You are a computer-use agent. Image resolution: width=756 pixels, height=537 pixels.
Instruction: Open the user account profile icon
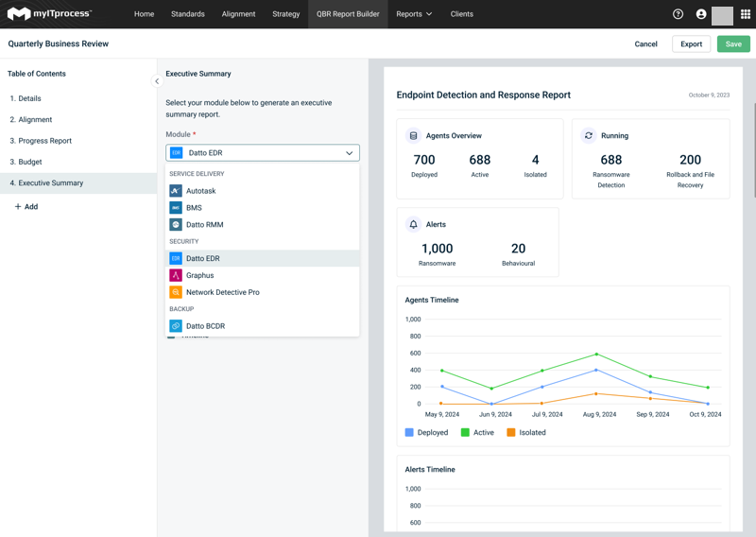point(701,14)
